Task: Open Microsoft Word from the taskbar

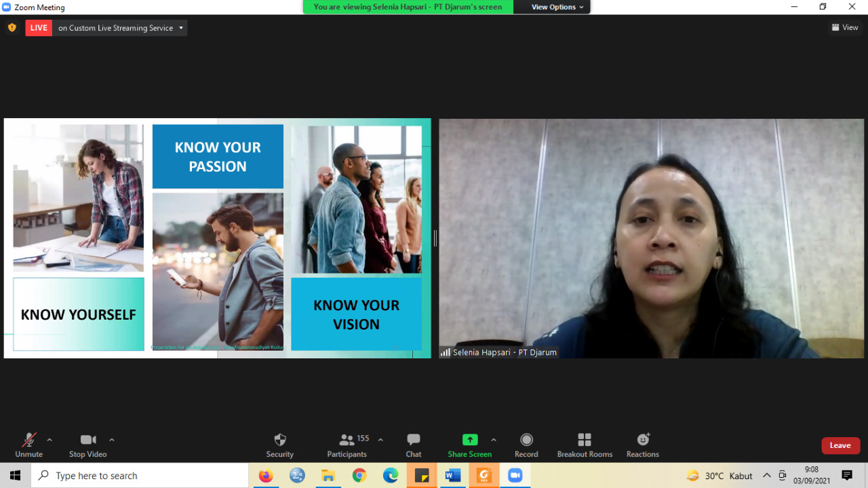Action: point(452,476)
